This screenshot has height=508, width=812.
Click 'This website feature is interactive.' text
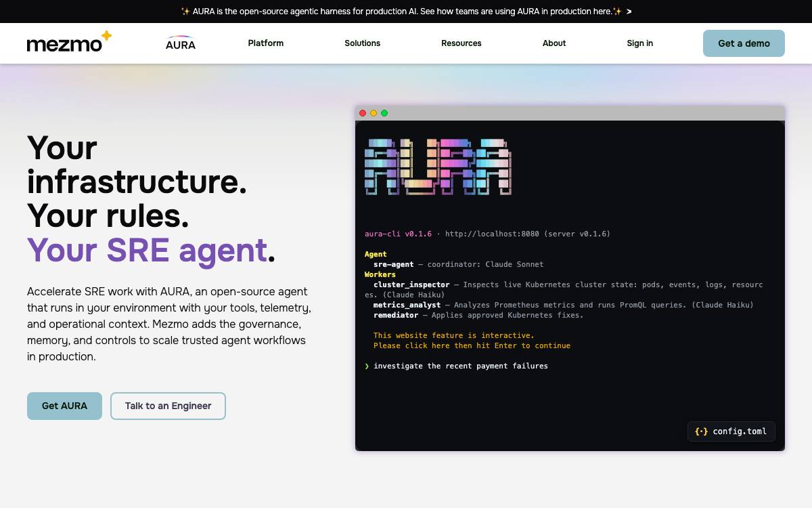click(x=453, y=335)
